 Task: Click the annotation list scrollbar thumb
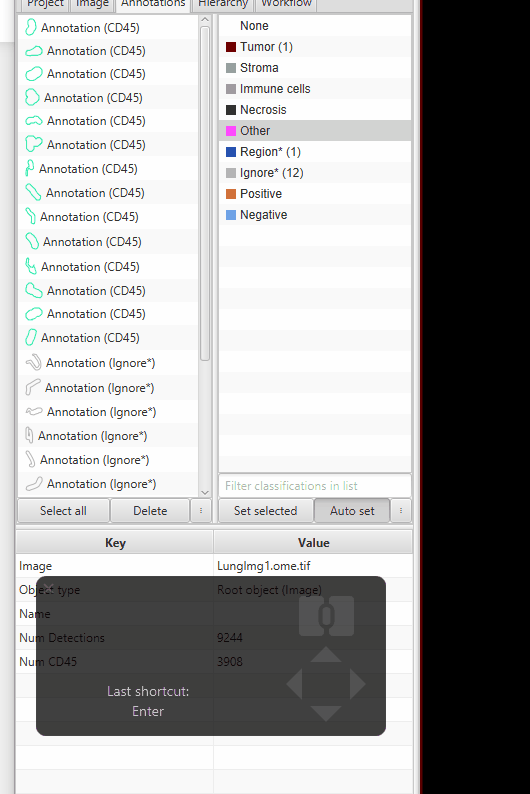tap(205, 193)
